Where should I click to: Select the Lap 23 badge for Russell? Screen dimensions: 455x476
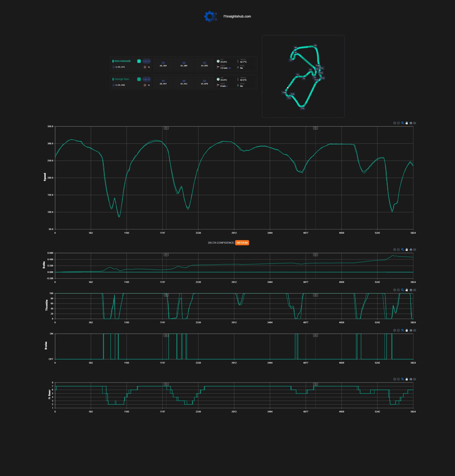click(146, 79)
